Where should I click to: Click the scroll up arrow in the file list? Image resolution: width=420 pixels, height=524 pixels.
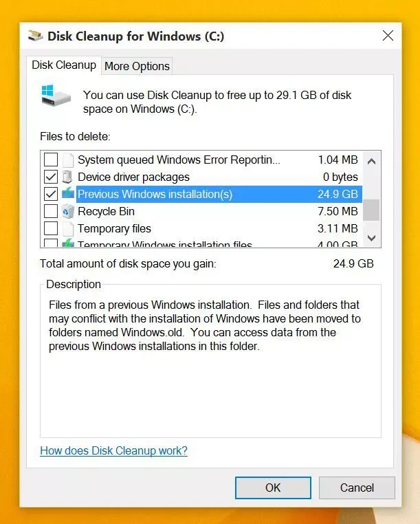click(x=372, y=162)
